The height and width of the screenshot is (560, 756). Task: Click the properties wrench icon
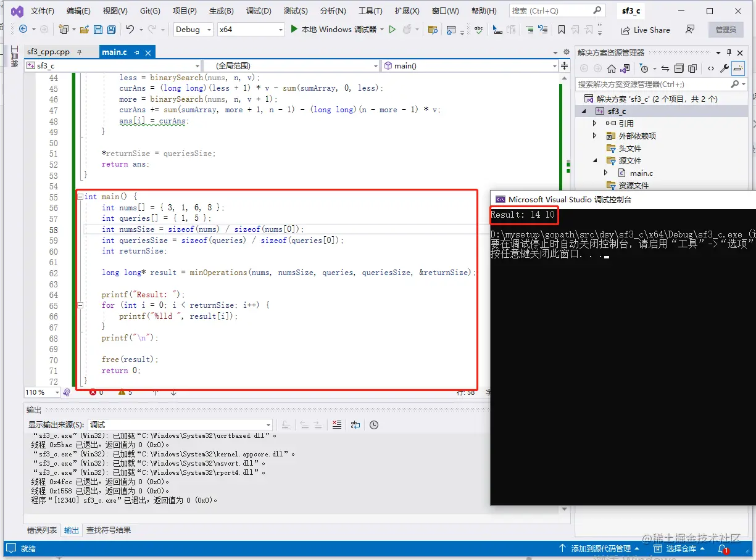coord(725,68)
